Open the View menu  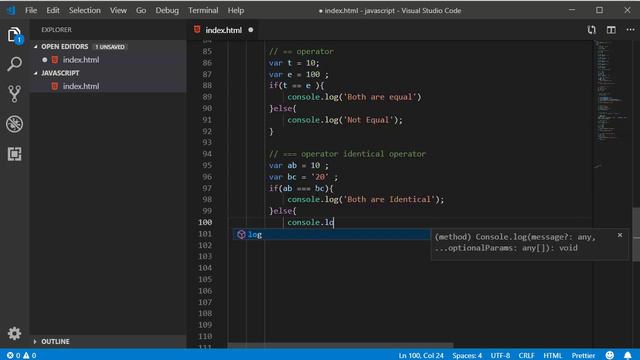point(118,11)
